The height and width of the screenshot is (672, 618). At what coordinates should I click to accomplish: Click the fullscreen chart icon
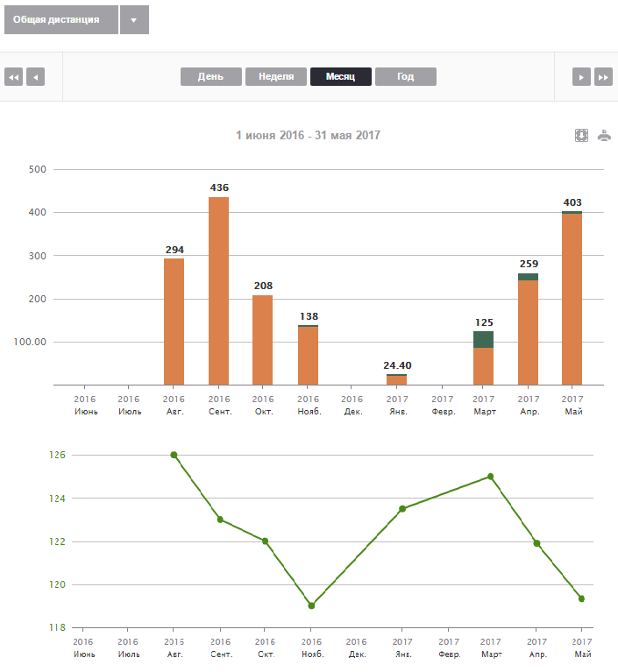click(x=581, y=136)
